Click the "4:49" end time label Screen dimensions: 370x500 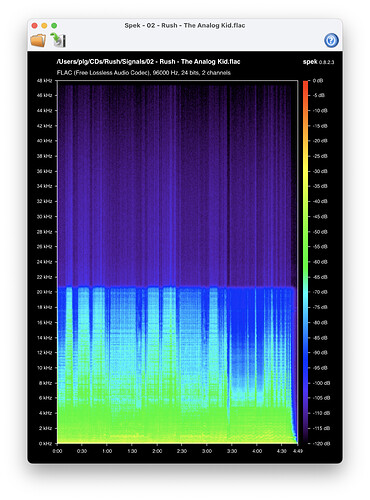point(298,451)
